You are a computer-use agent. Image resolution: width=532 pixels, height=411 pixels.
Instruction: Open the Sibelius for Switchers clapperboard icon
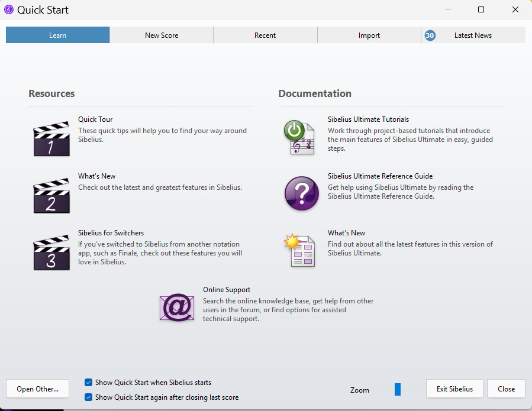coord(51,253)
